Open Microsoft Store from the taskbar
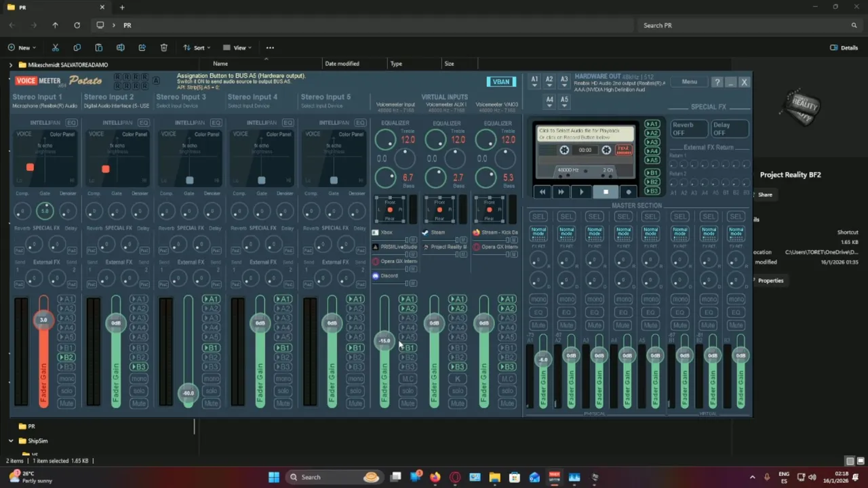Screen dimensions: 868x488 click(x=515, y=477)
